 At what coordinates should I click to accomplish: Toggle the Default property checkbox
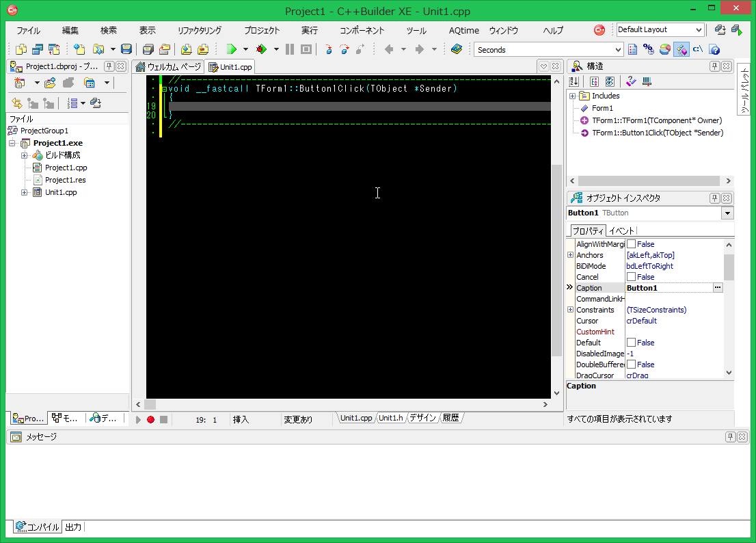pos(632,343)
